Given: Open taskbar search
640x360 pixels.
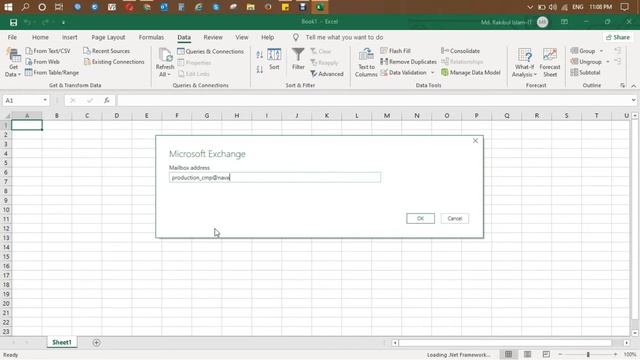Looking at the screenshot, I should coord(25,7).
